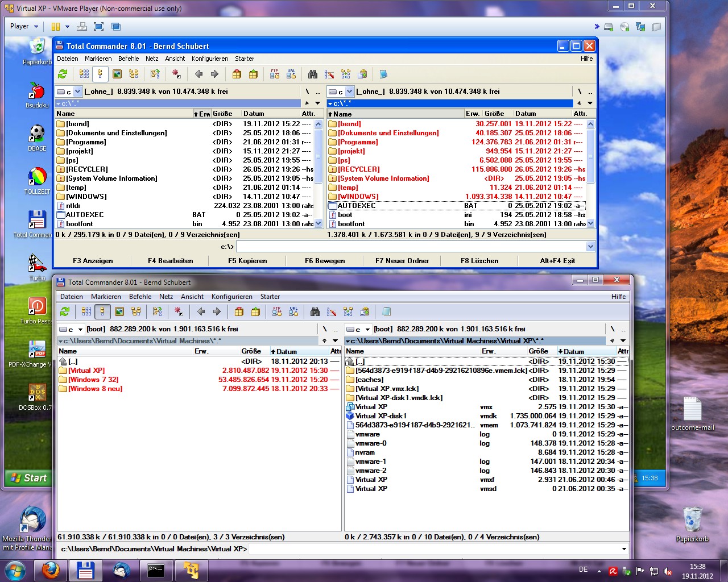Click left panel scrollbar in Virtual XP Total Commander
The width and height of the screenshot is (728, 582).
pyautogui.click(x=318, y=173)
